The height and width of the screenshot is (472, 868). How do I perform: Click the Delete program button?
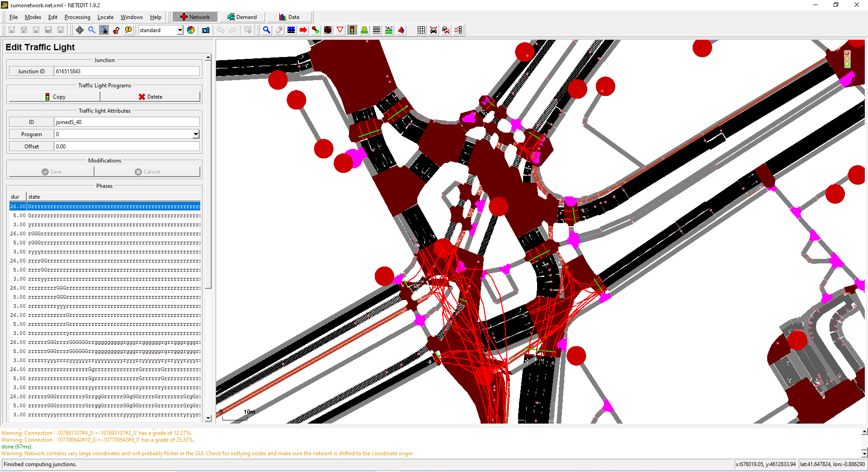(x=150, y=97)
